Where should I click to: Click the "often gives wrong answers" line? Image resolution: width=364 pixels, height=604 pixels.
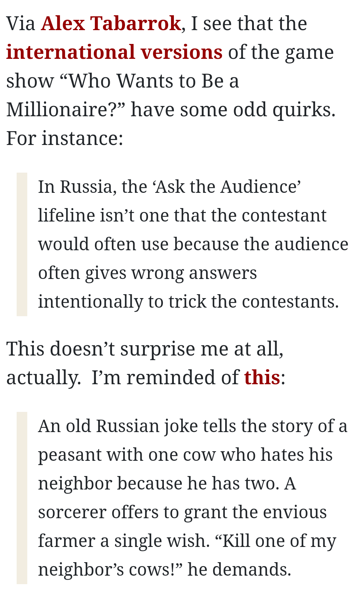coord(147,273)
